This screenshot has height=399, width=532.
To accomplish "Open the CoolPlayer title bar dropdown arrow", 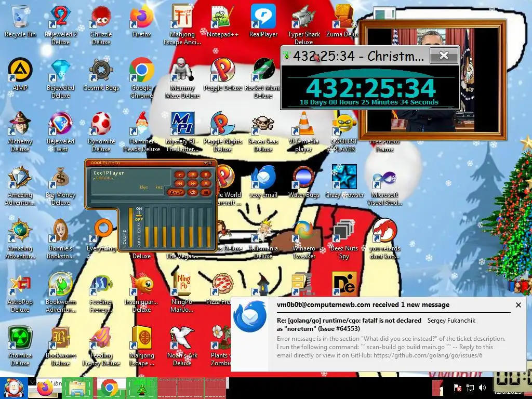I will 205,163.
